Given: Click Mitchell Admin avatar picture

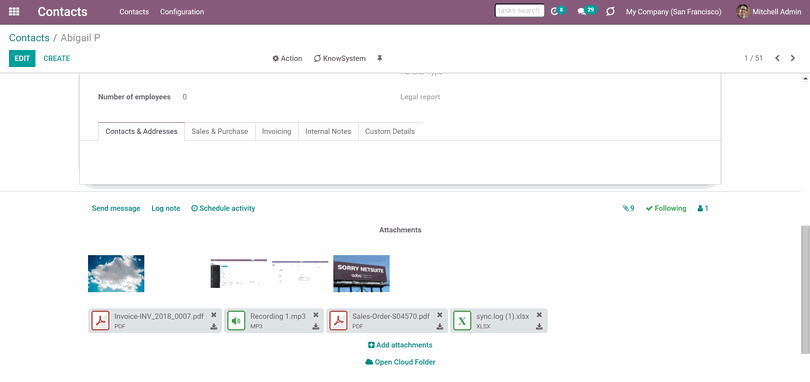Looking at the screenshot, I should coord(743,11).
